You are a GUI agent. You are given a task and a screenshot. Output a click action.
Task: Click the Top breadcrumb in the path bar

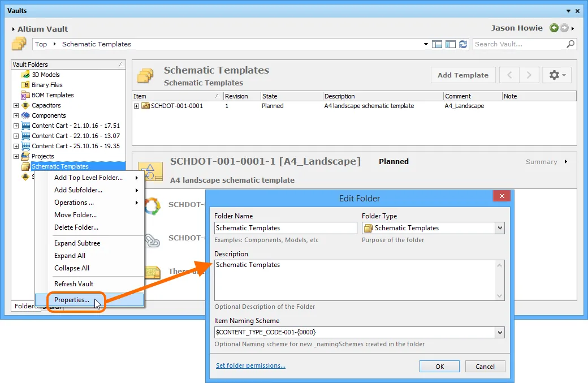point(41,44)
